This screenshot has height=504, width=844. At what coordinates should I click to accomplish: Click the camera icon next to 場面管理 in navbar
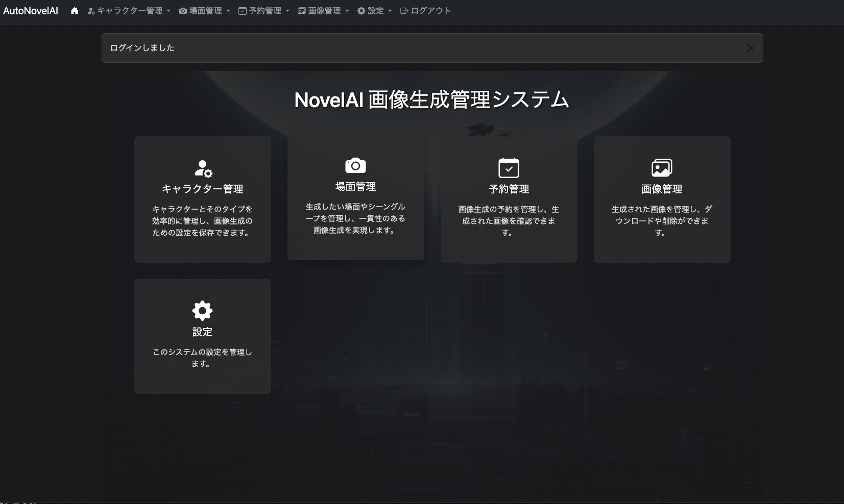click(x=183, y=10)
